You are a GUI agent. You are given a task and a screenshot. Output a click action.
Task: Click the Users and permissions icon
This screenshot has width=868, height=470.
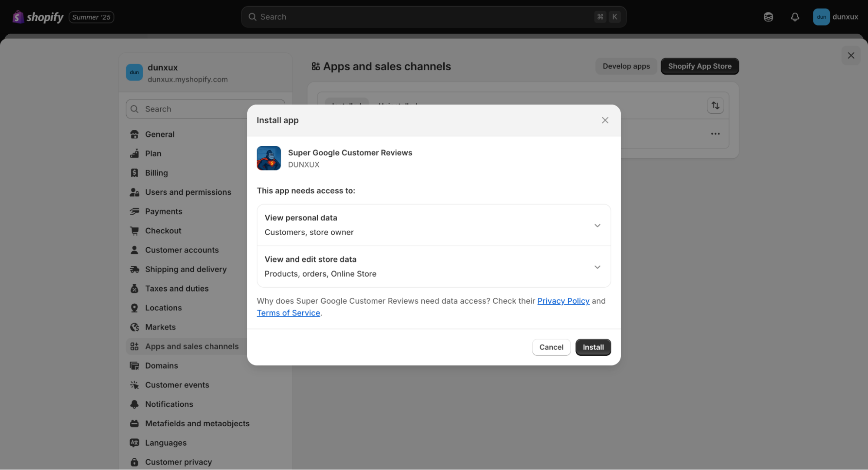[135, 192]
